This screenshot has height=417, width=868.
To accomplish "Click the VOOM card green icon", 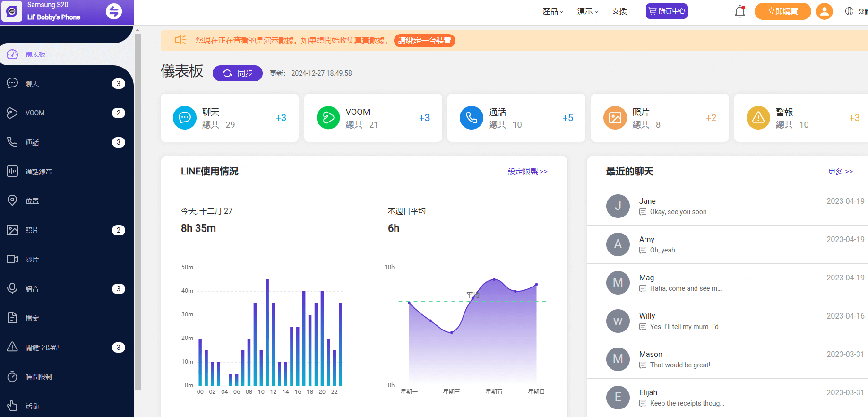I will click(328, 118).
